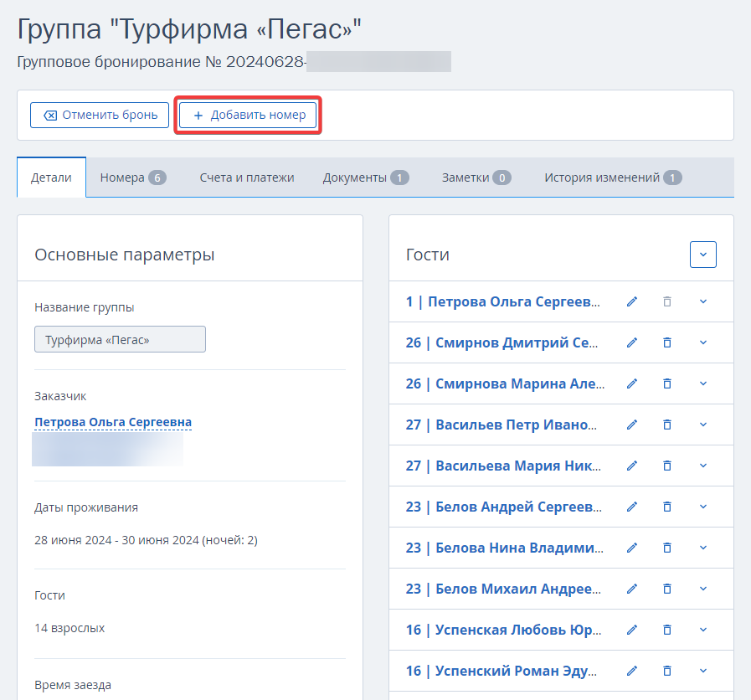
Task: Open guest link 23 | Белов Андрей
Action: [504, 507]
